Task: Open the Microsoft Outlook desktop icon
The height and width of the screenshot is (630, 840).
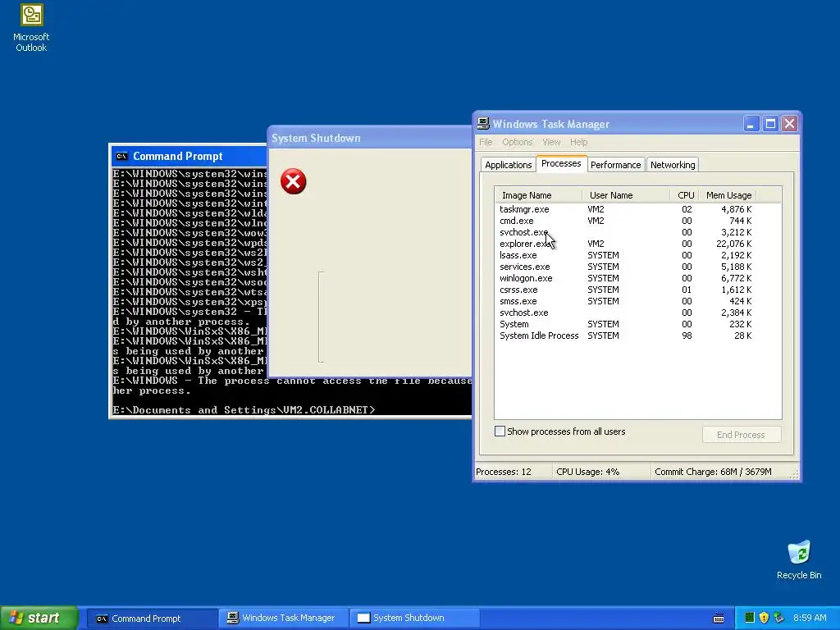Action: point(31,28)
